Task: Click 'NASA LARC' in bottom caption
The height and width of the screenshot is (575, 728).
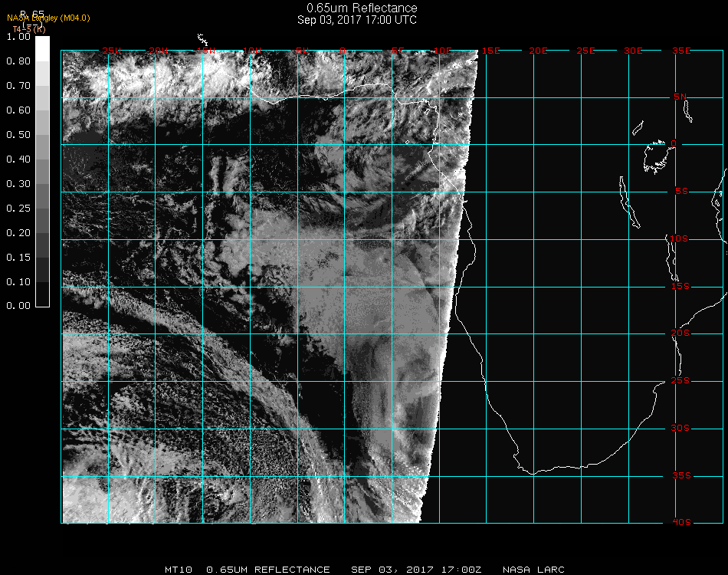Action: point(533,570)
